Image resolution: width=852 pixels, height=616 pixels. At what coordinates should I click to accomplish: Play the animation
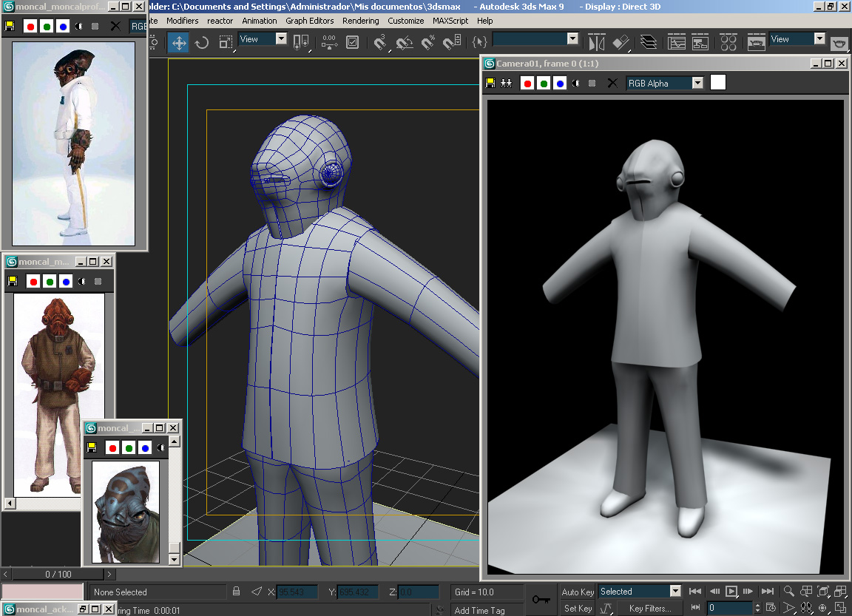click(x=731, y=592)
